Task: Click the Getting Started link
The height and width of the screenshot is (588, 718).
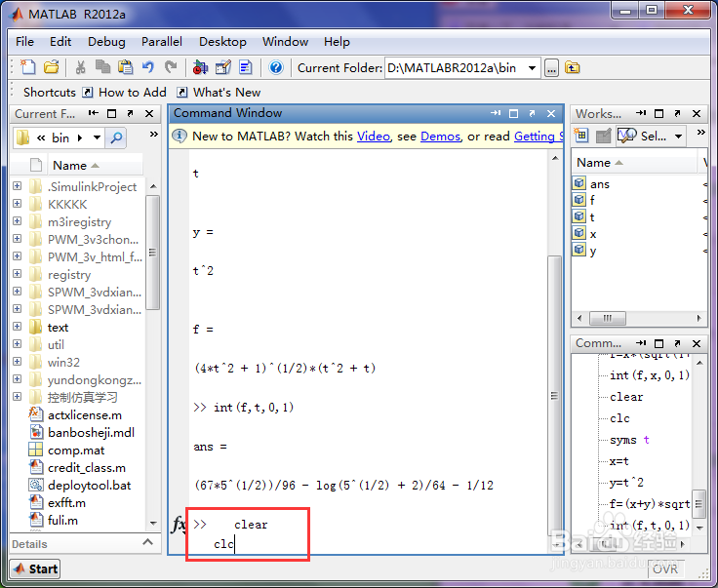Action: click(538, 137)
